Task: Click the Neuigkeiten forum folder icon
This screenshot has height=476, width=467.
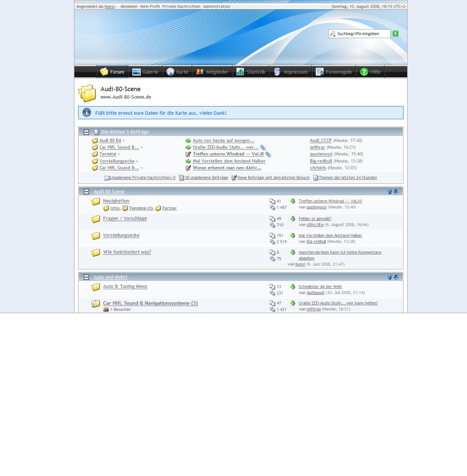Action: click(96, 202)
